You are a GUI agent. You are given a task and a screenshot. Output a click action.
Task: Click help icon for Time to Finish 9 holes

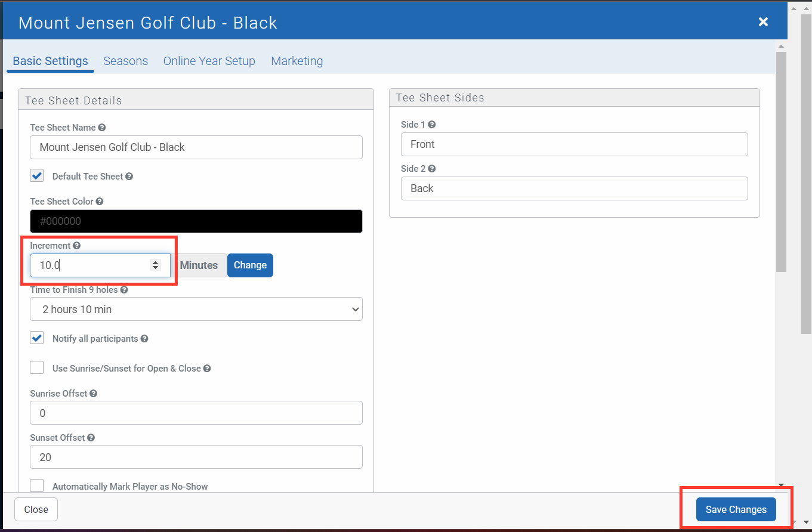tap(124, 290)
